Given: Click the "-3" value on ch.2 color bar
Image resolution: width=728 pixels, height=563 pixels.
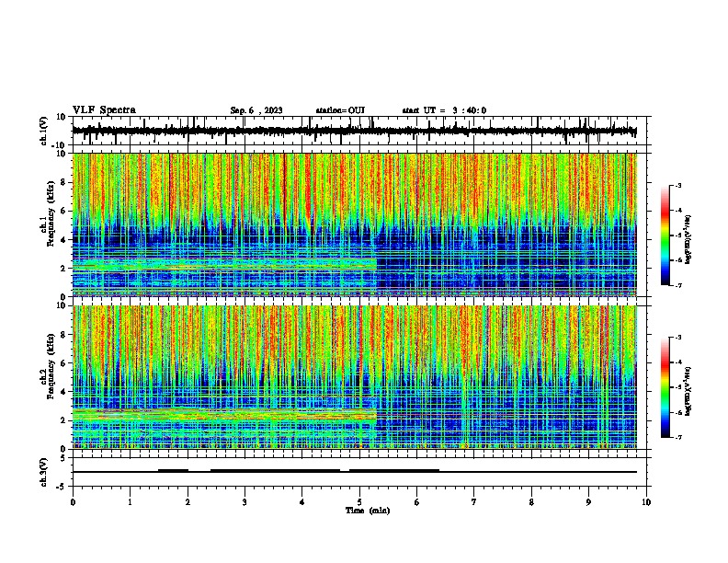Looking at the screenshot, I should (677, 338).
